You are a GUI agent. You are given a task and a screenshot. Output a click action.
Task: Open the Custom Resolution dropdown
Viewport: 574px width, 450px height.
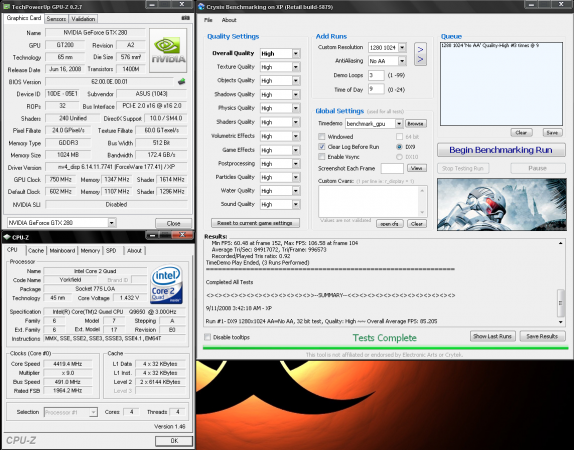[x=402, y=48]
